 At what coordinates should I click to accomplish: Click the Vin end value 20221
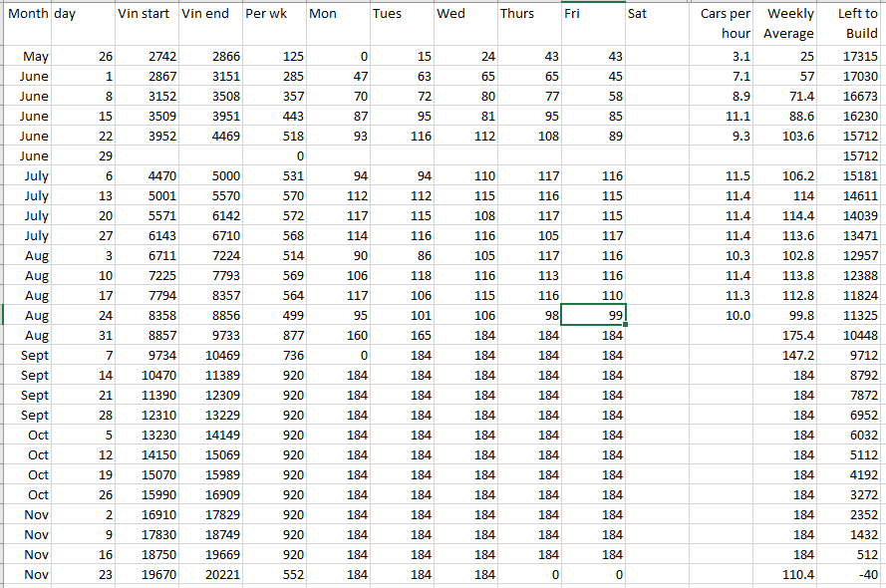tap(210, 575)
